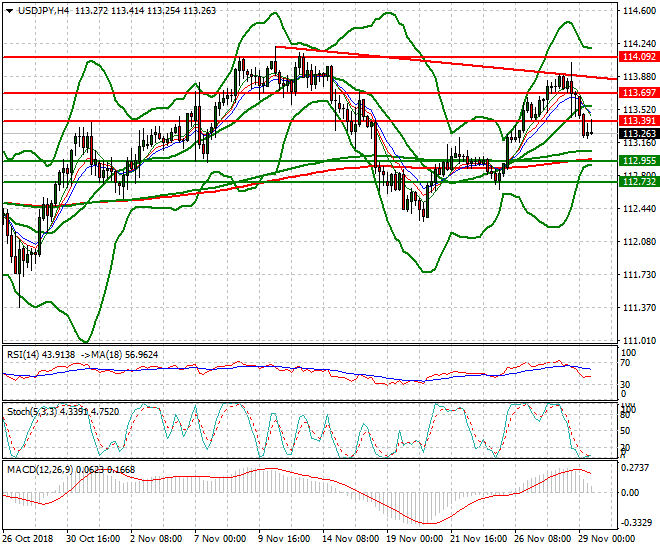
Task: Click the 111.010 value on price scale
Action: 638,340
